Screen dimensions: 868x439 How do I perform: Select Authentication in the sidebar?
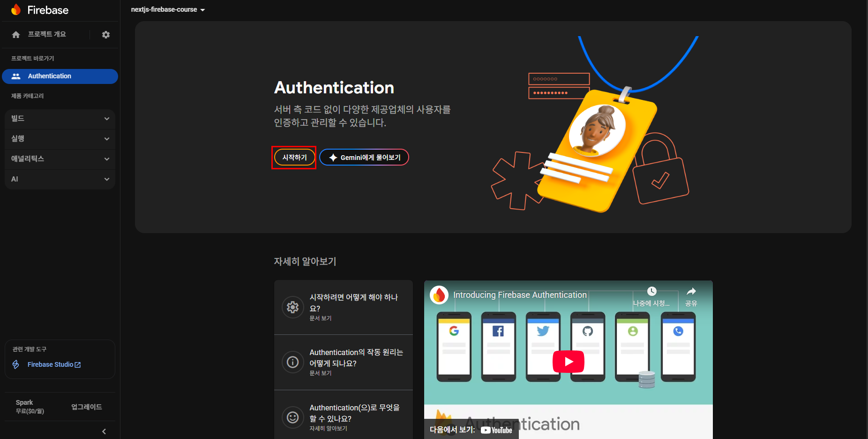(60, 76)
